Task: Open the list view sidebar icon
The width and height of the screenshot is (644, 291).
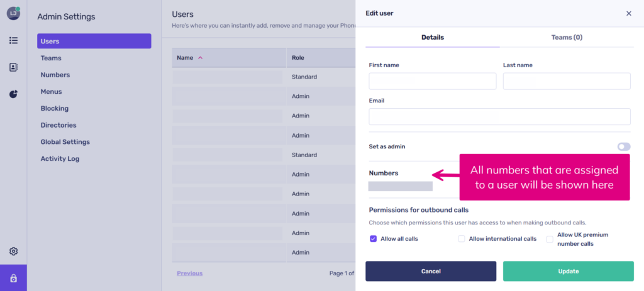Action: (x=13, y=40)
